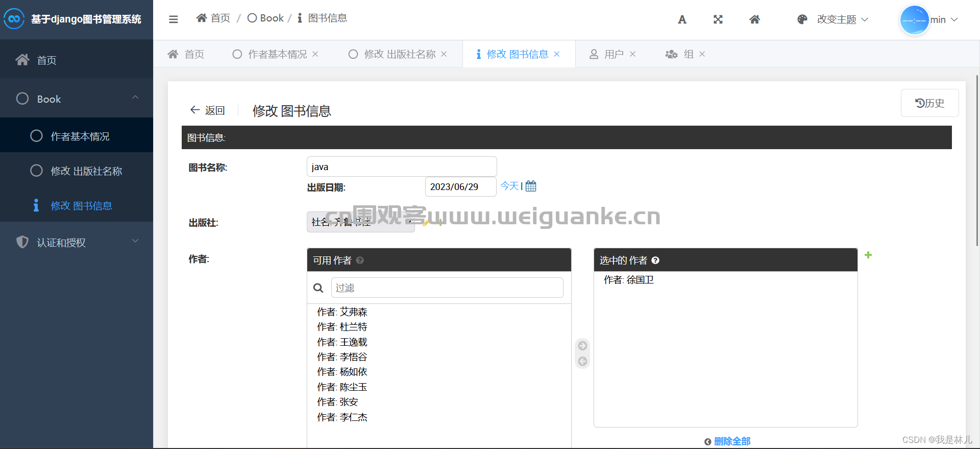This screenshot has width=980, height=449.
Task: Click Book in the breadcrumb
Action: tap(265, 18)
